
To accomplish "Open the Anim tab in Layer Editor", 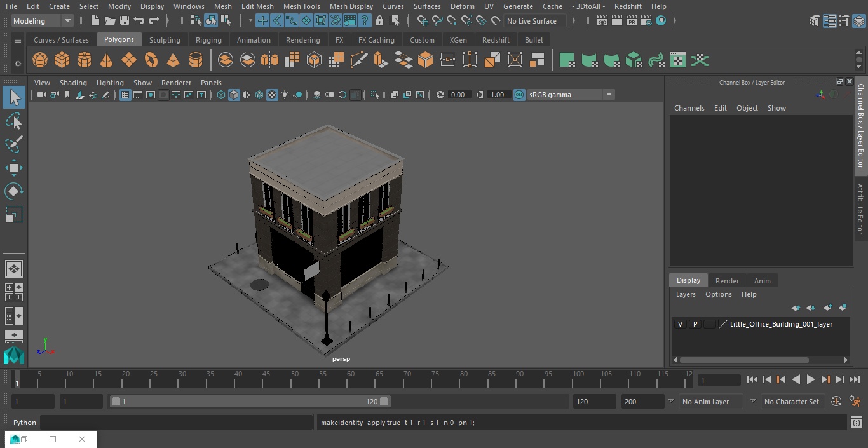I will [x=762, y=280].
